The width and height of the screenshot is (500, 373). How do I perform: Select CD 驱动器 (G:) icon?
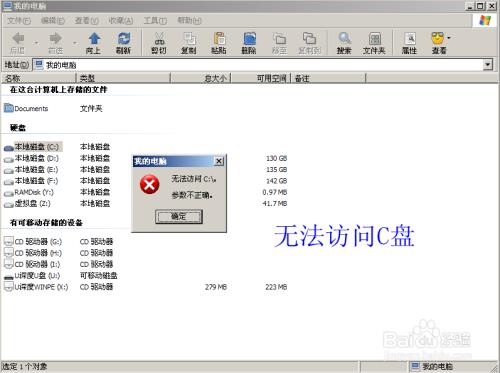click(x=9, y=241)
